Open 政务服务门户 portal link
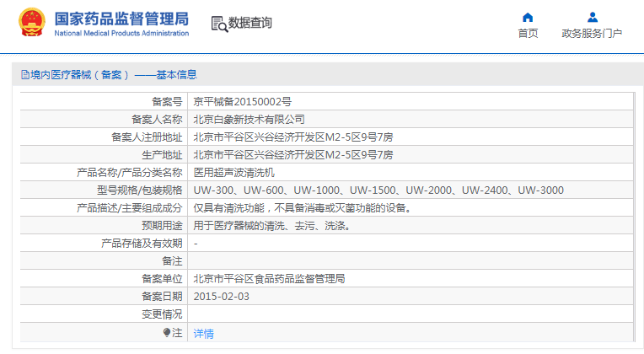Viewport: 644px width, 354px height. pos(592,33)
